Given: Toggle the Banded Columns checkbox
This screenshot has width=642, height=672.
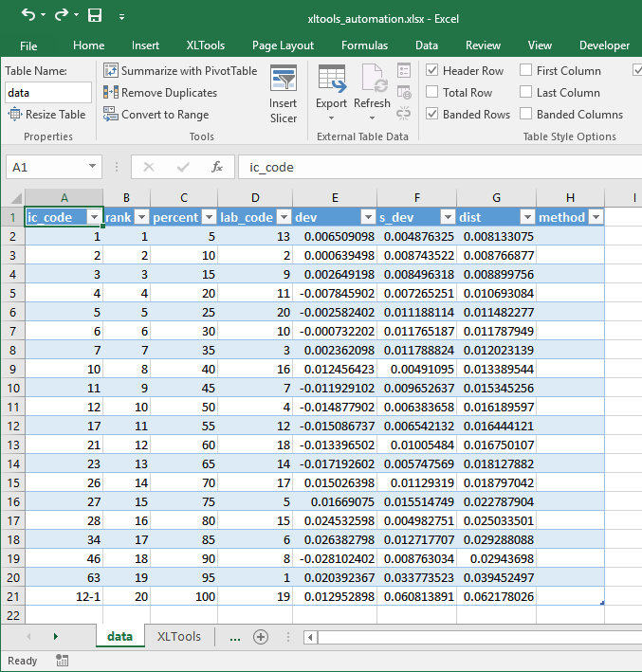Looking at the screenshot, I should [525, 114].
